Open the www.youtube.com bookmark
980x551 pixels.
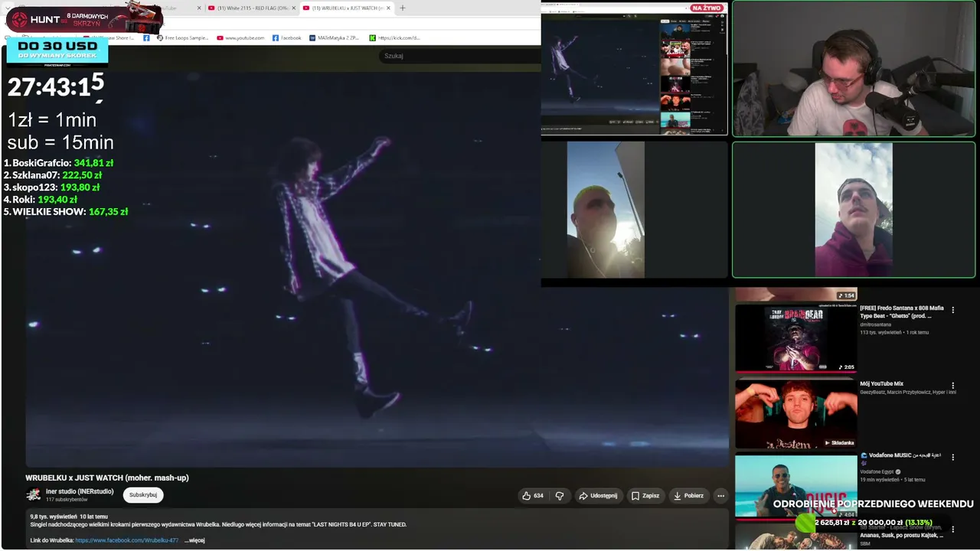(240, 37)
